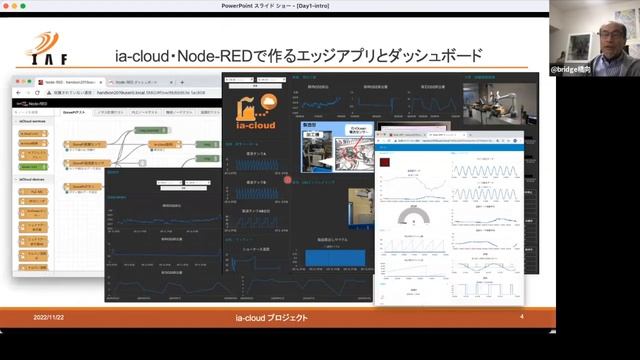This screenshot has height=360, width=640.
Task: Collapse the iaCloud-devices palette category
Action: (33, 180)
